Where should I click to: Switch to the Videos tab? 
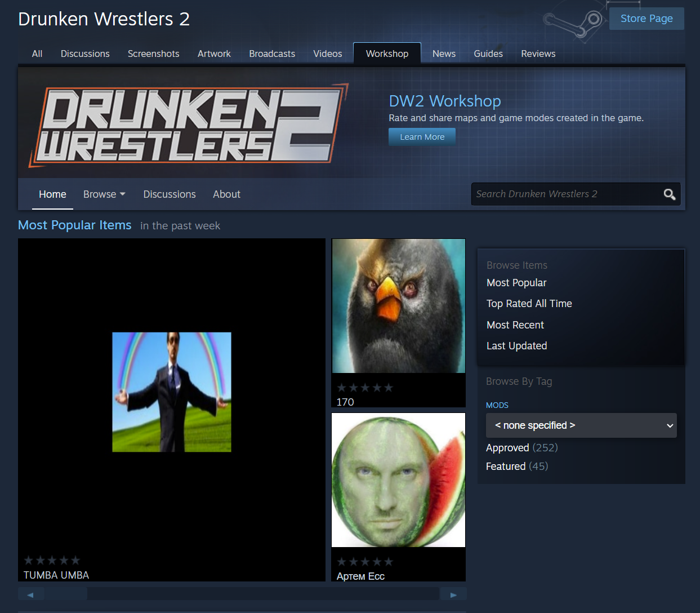(328, 54)
